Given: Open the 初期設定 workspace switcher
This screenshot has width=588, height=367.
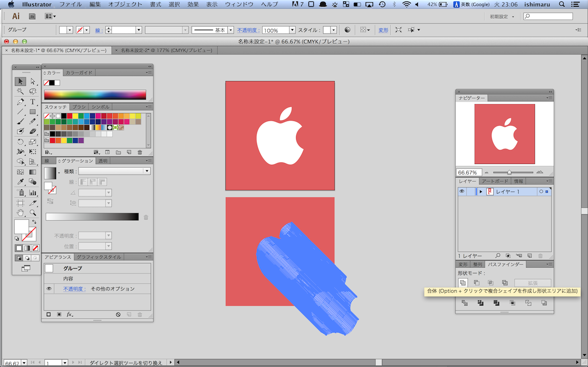Looking at the screenshot, I should [x=502, y=16].
